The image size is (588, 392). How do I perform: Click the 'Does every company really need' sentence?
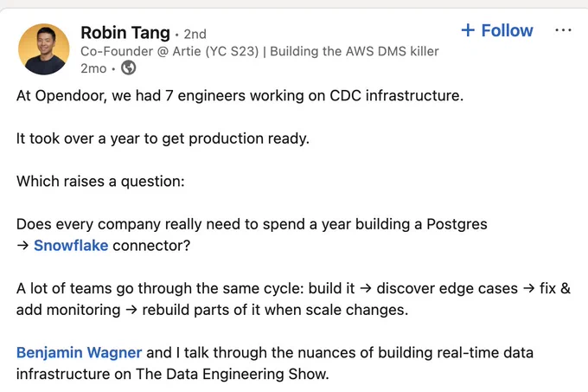(252, 235)
